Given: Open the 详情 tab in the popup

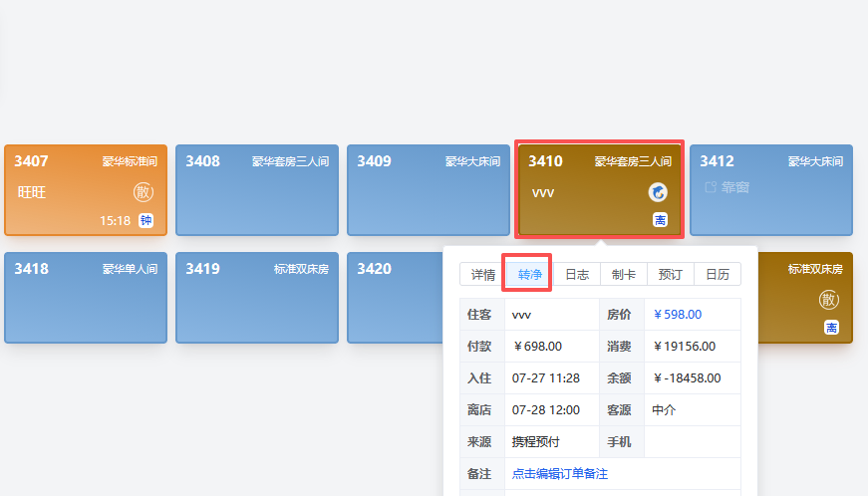Looking at the screenshot, I should [x=483, y=274].
